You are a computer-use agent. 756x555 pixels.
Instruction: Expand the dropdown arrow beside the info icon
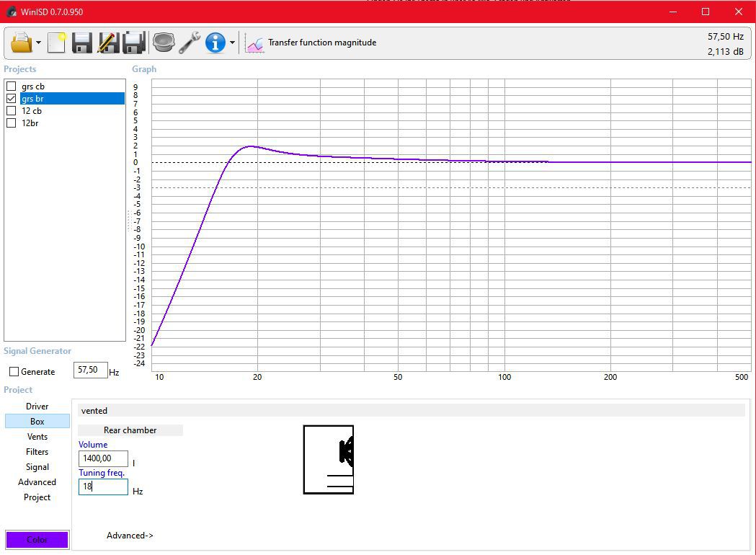tap(232, 43)
